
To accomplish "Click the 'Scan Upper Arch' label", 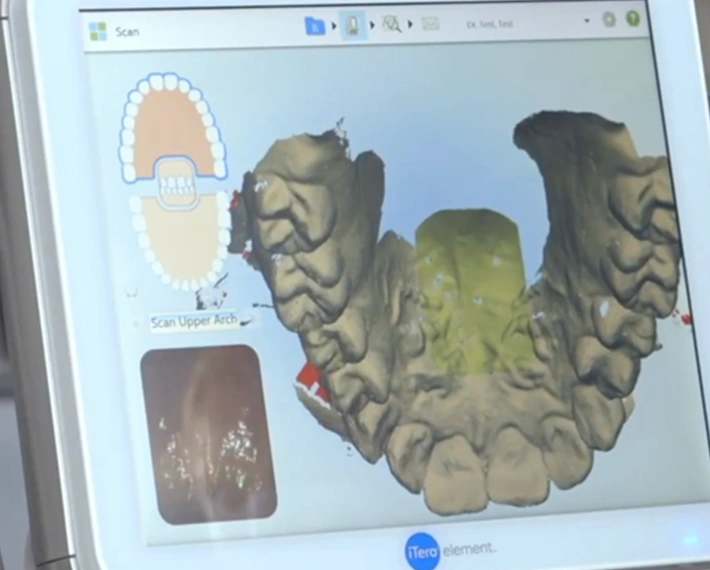I will pyautogui.click(x=194, y=321).
